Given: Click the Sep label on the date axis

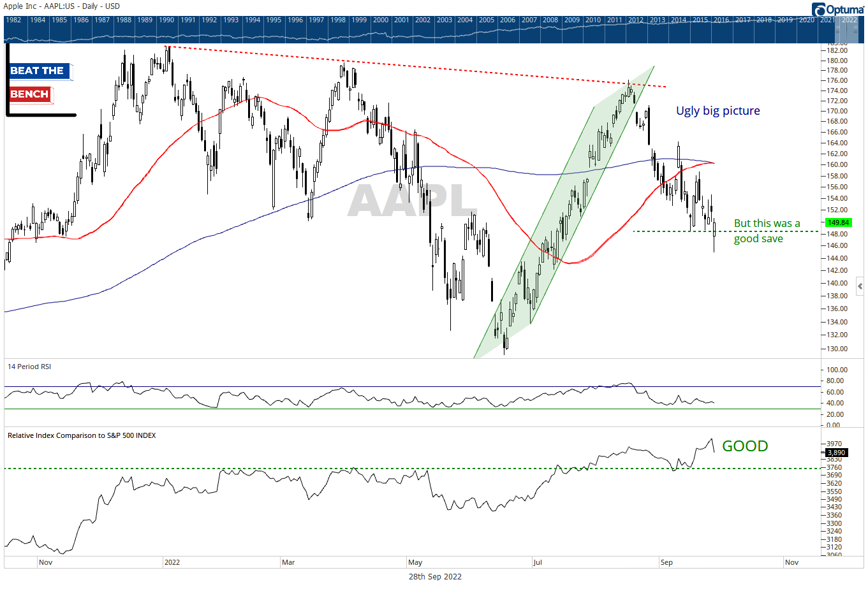Looking at the screenshot, I should (666, 562).
